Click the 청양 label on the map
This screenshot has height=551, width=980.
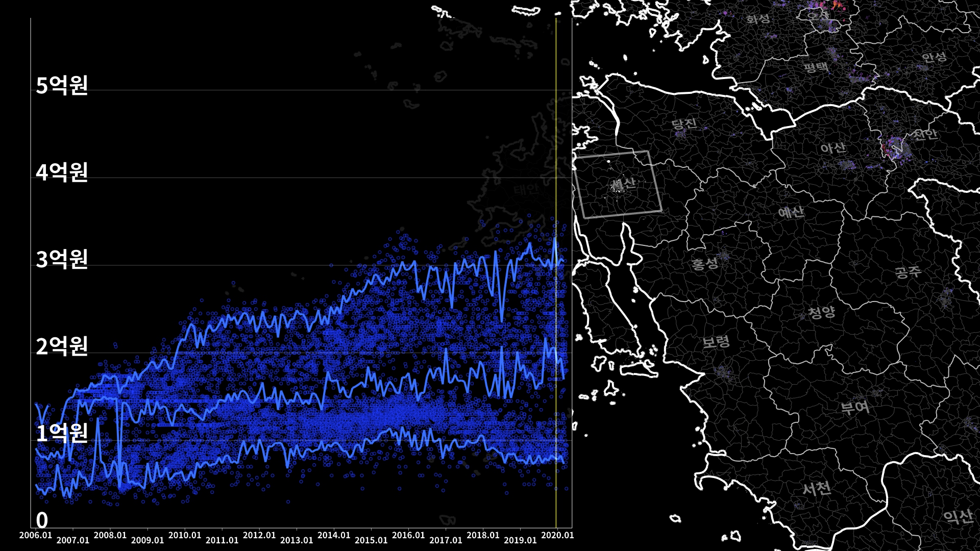pos(821,312)
